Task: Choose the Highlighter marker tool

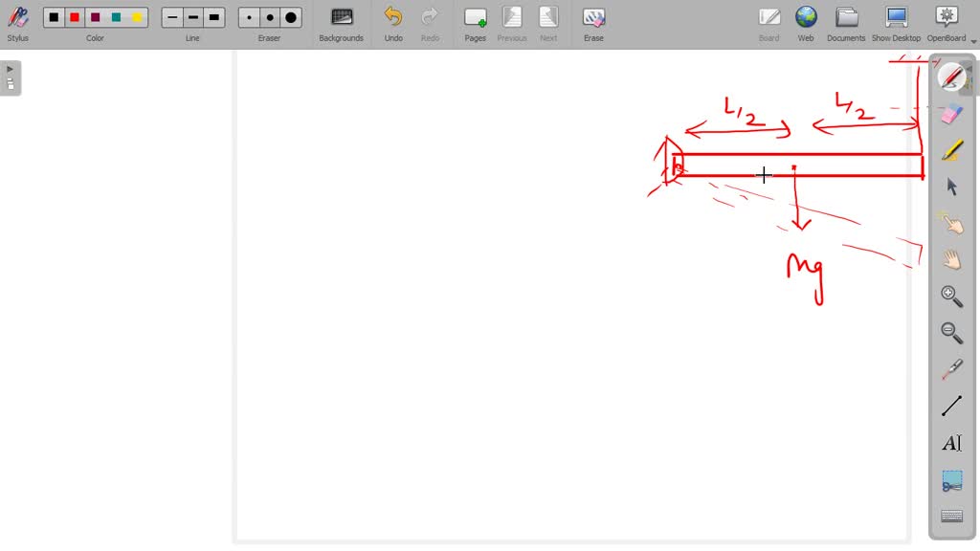Action: tap(951, 150)
